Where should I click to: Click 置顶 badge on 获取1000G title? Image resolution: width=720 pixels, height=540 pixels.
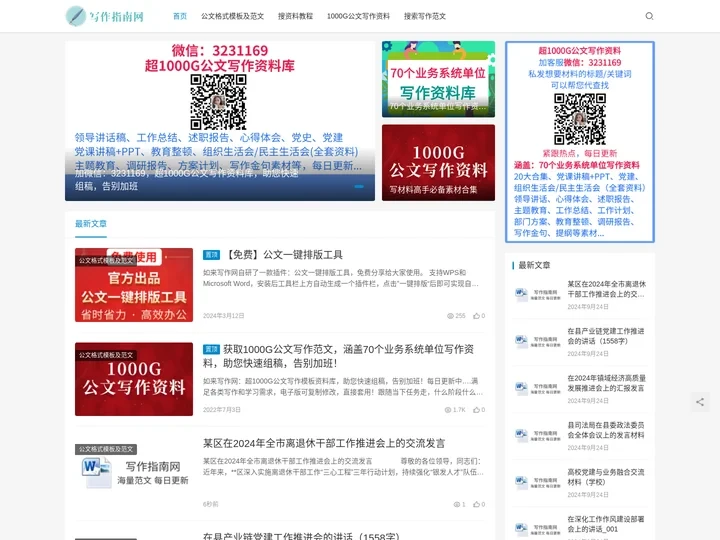pos(211,349)
